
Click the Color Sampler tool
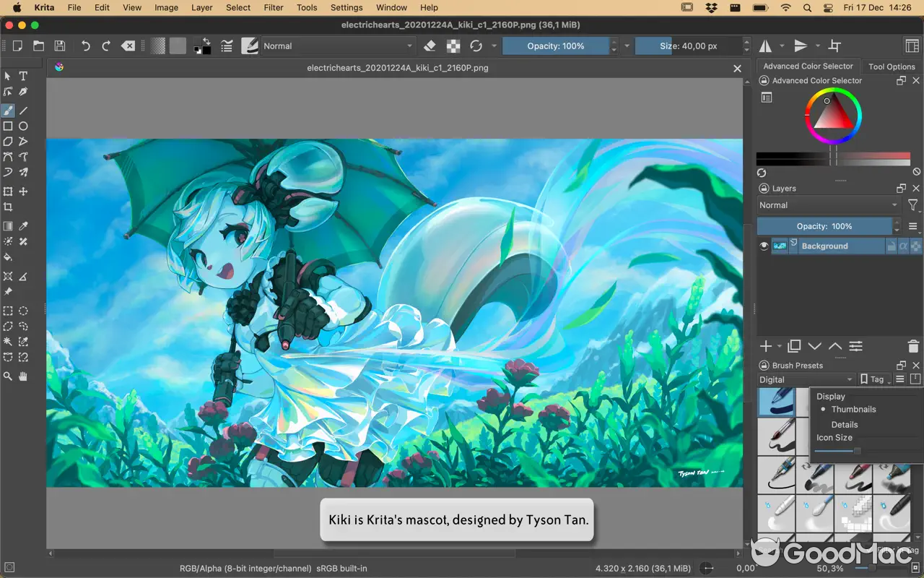[22, 225]
